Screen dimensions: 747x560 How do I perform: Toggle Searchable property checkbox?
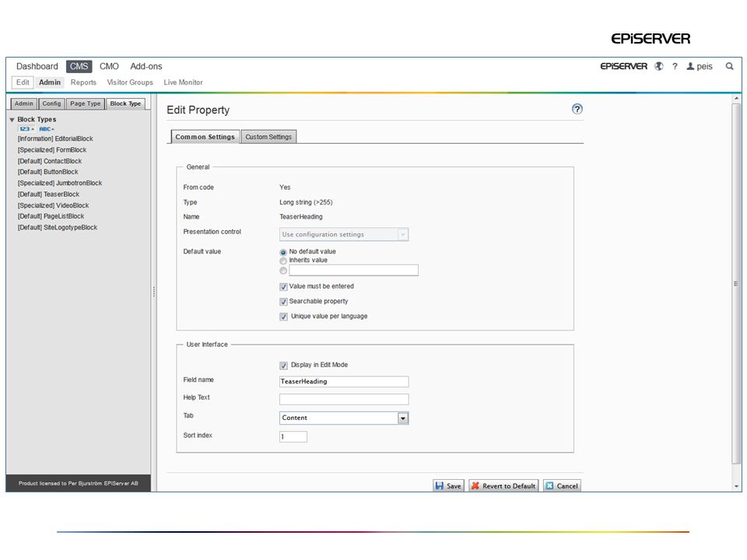pos(283,302)
